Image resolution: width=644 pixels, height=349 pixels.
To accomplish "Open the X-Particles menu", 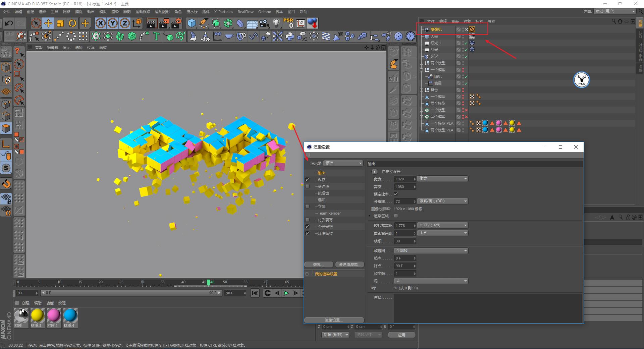I will [223, 12].
